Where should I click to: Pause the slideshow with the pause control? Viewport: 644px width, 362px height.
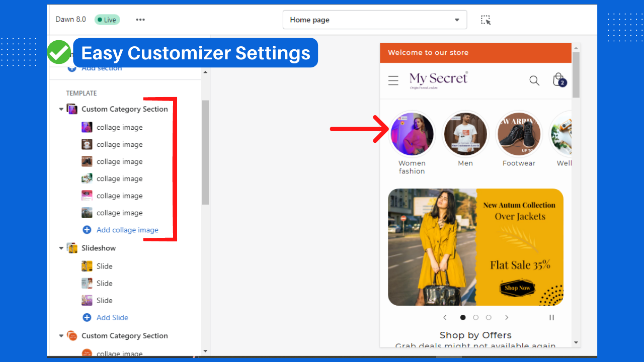551,317
